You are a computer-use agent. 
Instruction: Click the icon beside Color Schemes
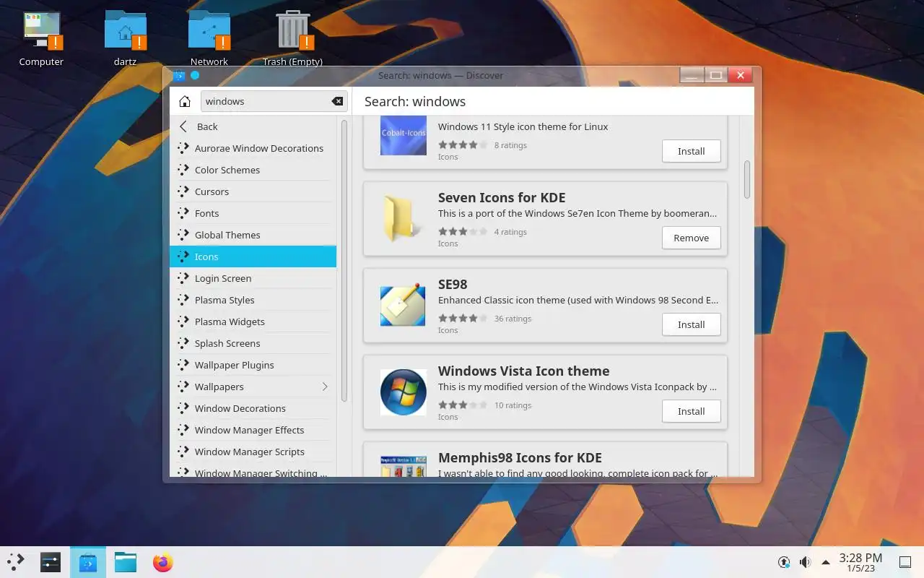pyautogui.click(x=183, y=170)
